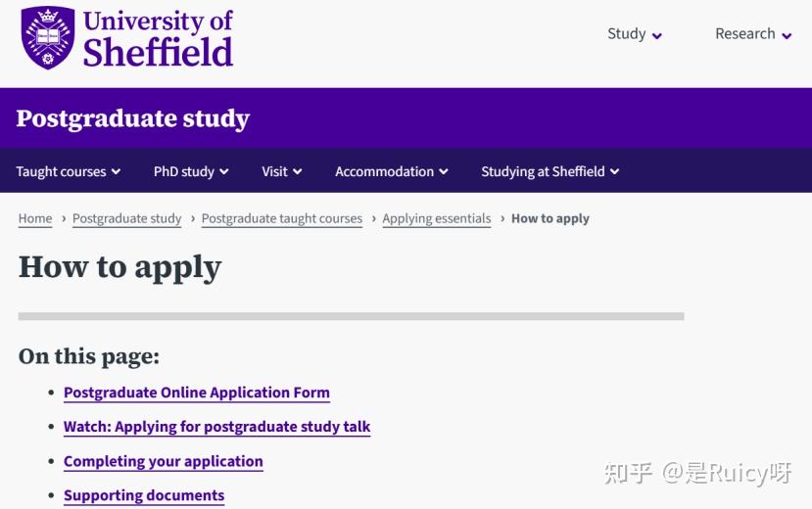Jump to Supporting documents section
Screen dimensions: 812x509
point(144,495)
